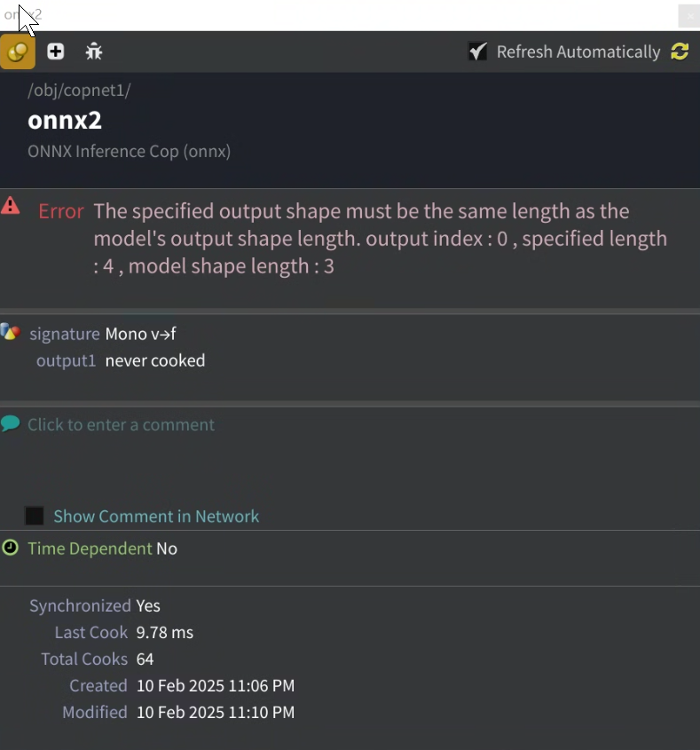This screenshot has height=750, width=700.
Task: Click the error message about output shape
Action: click(x=380, y=239)
